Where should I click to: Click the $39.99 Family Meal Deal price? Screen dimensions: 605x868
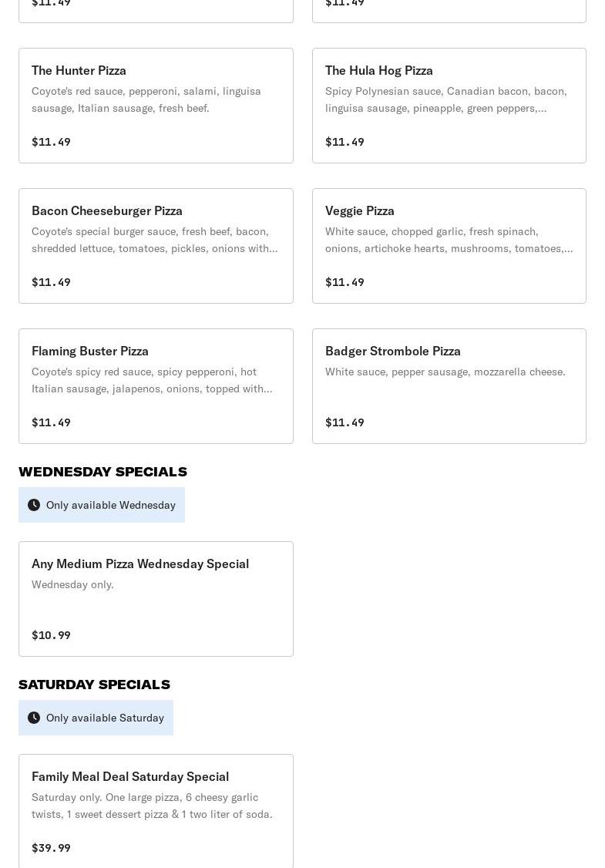(51, 848)
